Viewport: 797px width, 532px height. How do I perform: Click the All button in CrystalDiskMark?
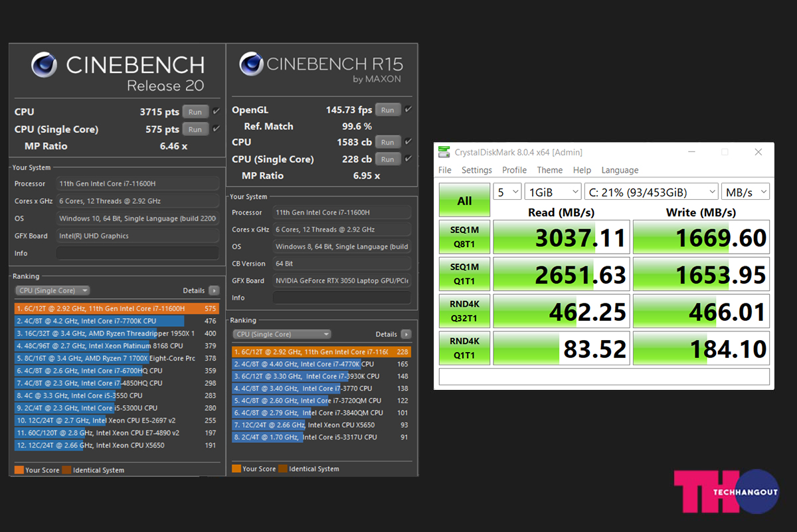(465, 201)
